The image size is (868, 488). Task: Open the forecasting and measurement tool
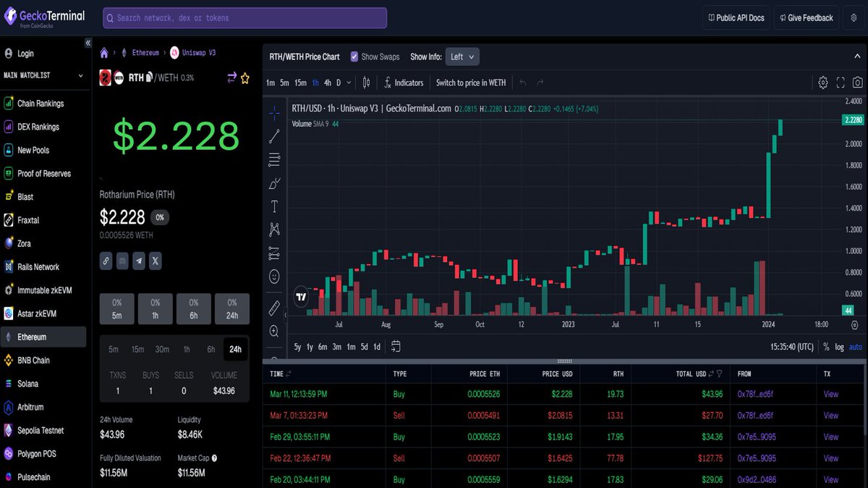(275, 253)
